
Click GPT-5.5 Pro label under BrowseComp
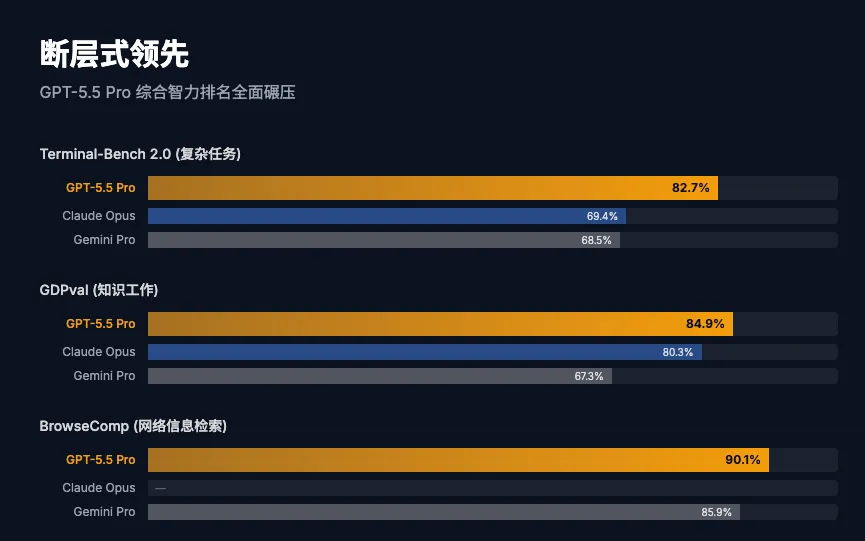tap(100, 460)
